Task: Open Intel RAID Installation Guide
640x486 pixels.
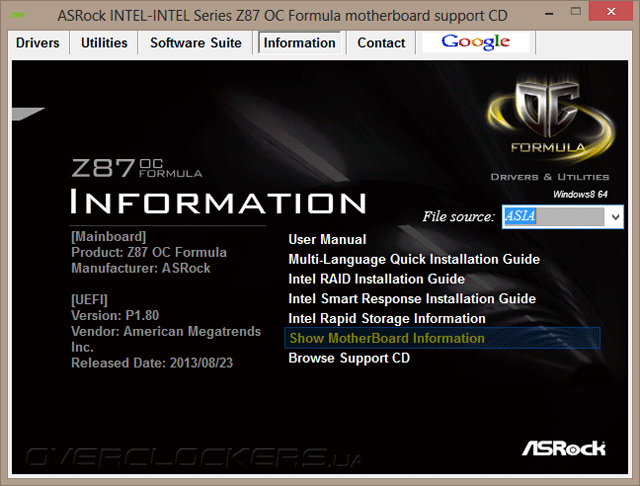Action: click(x=376, y=279)
